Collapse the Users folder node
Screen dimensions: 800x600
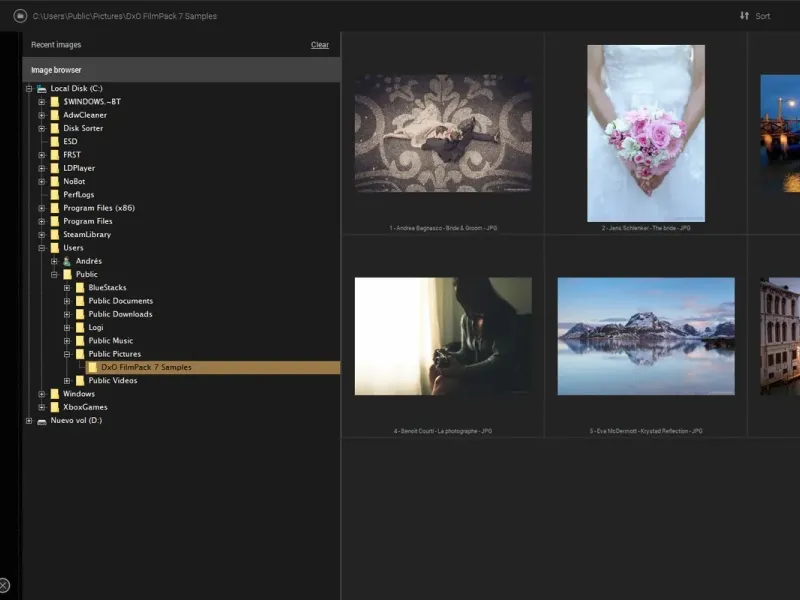click(x=42, y=248)
